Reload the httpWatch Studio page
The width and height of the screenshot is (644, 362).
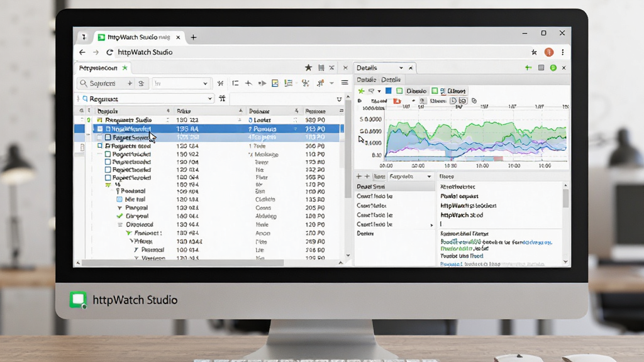[109, 52]
